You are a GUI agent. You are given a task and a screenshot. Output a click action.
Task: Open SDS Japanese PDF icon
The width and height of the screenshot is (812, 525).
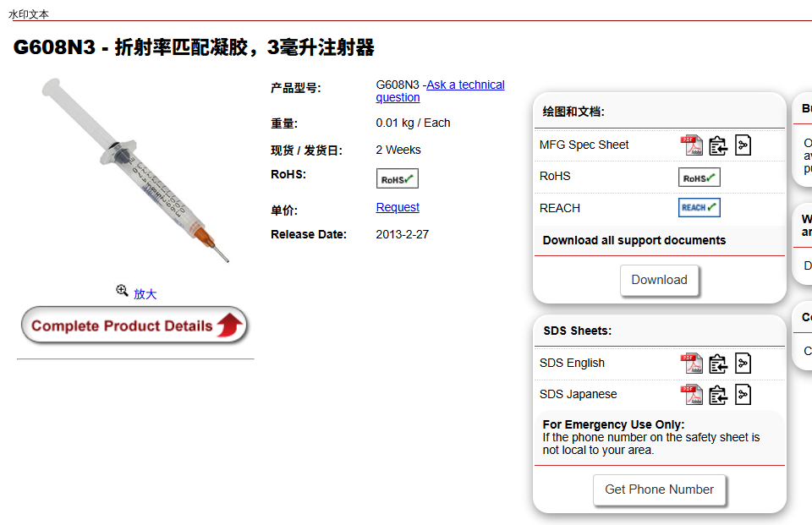coord(692,395)
